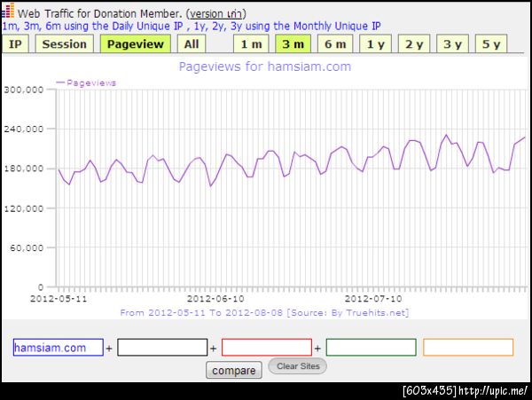
Task: Focus the green-bordered compare site field
Action: coord(372,348)
